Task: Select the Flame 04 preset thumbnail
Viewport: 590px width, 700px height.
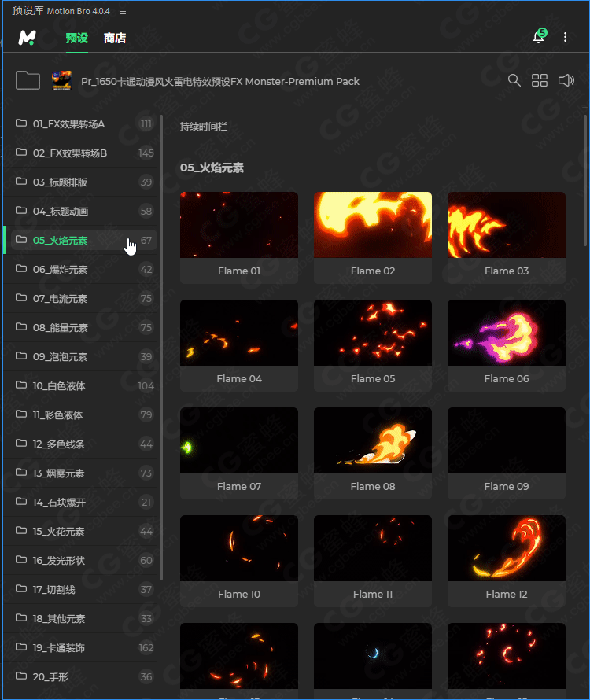Action: point(239,333)
